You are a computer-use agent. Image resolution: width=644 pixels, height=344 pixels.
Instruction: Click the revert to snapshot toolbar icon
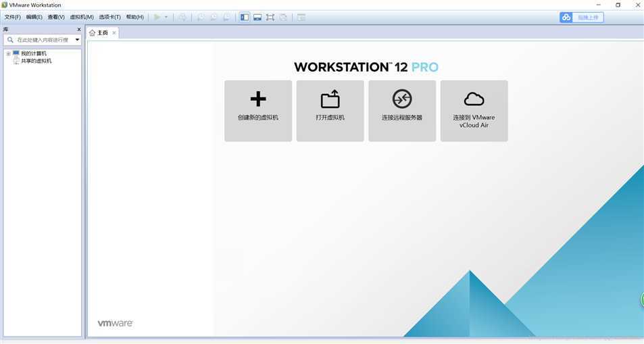[x=214, y=18]
